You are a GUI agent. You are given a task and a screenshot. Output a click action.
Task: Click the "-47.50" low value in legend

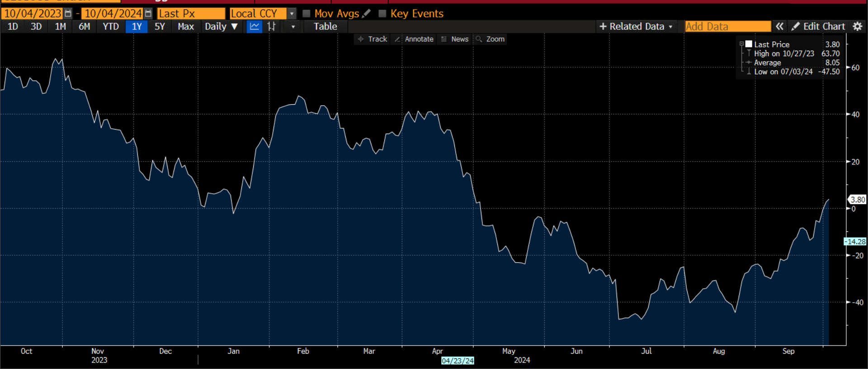click(x=829, y=71)
